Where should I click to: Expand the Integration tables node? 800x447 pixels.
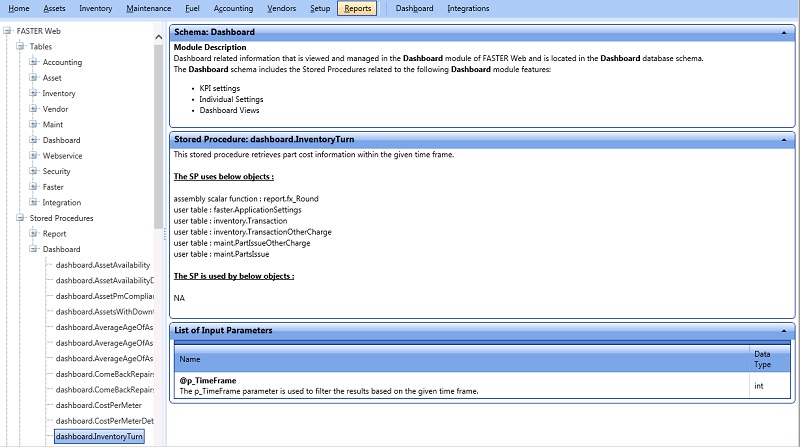(x=33, y=202)
